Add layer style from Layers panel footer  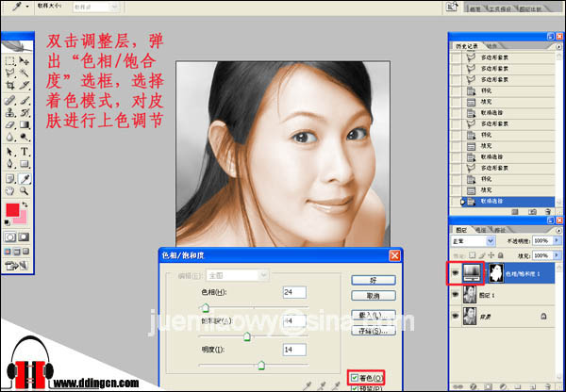(474, 387)
